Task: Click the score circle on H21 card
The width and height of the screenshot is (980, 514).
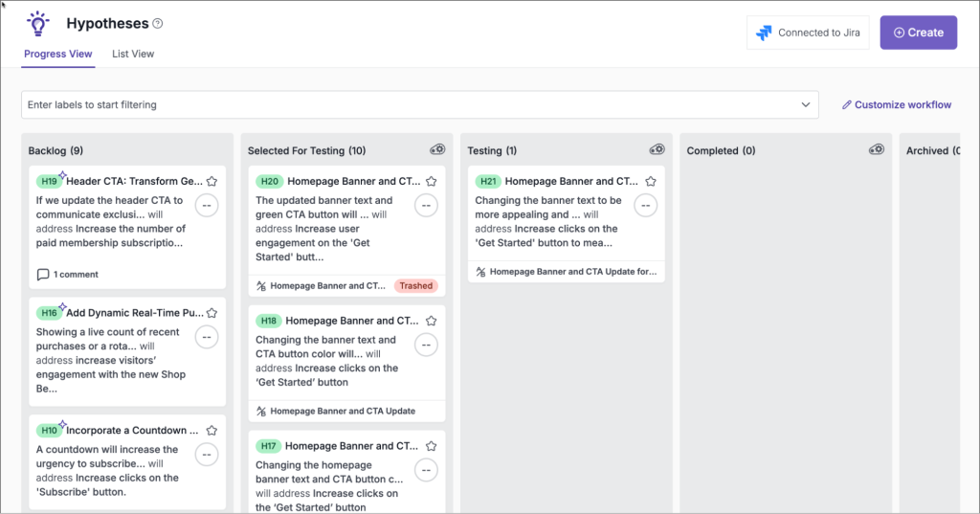Action: pyautogui.click(x=646, y=205)
